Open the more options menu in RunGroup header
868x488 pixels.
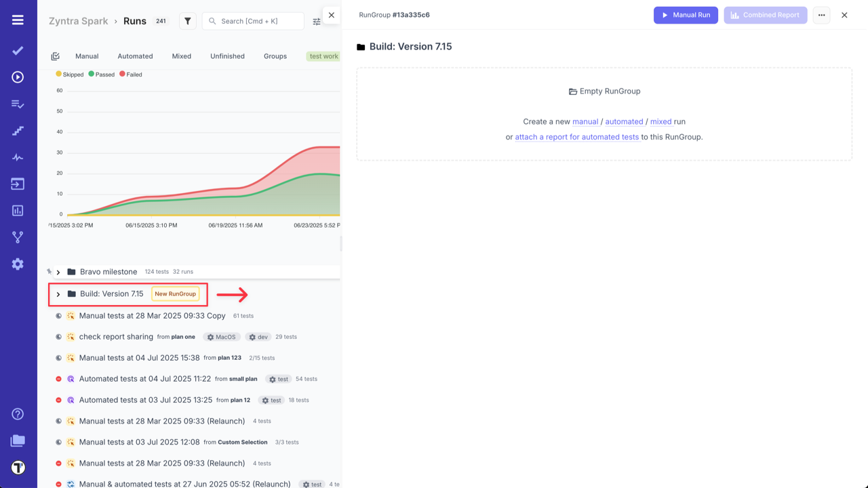tap(821, 15)
